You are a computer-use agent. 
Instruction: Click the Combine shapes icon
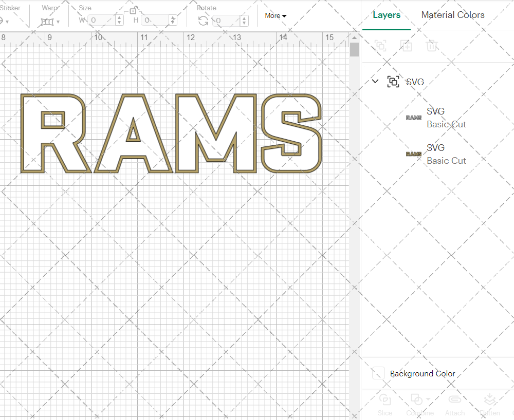click(x=417, y=399)
